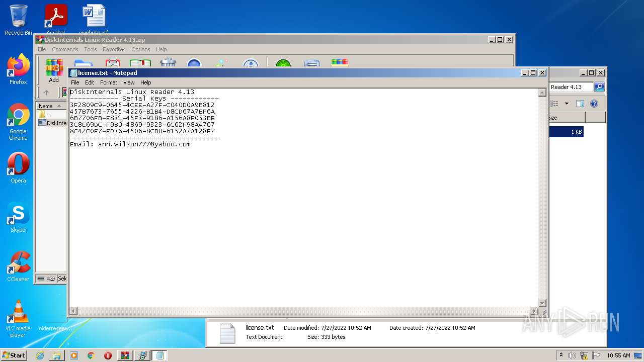644x362 pixels.
Task: Open Internet Explorer from taskbar
Action: (x=40, y=355)
